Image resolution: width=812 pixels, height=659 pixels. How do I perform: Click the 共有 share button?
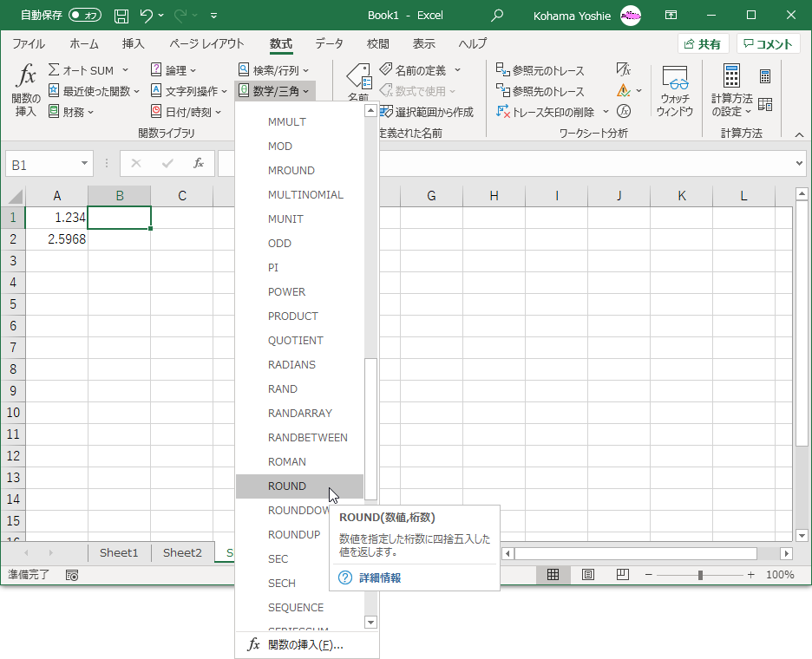click(703, 44)
